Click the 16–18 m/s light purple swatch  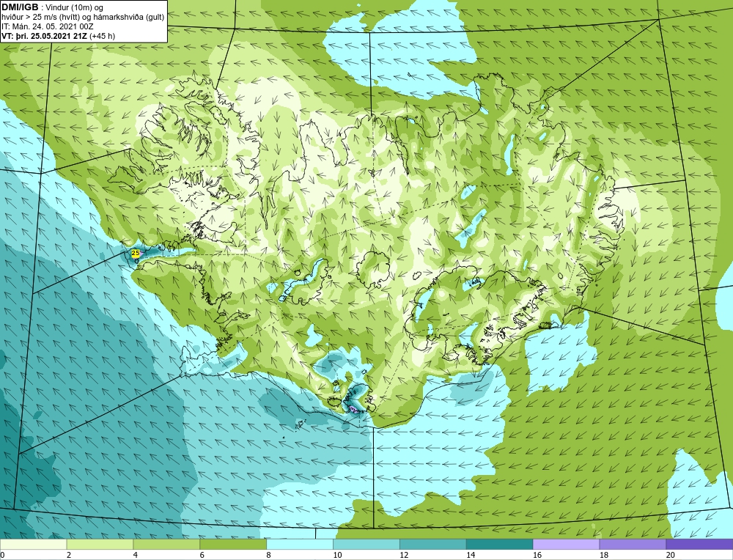pos(566,545)
